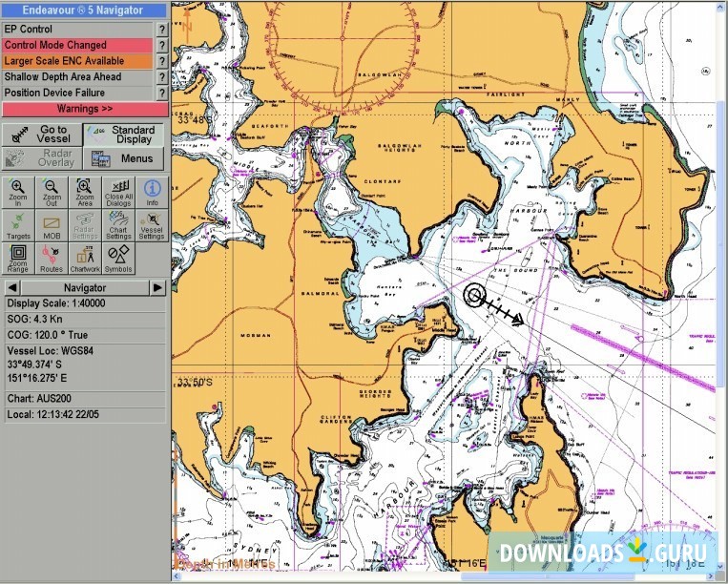Center the chart with Go to Vessel
728x584 pixels.
coord(42,135)
